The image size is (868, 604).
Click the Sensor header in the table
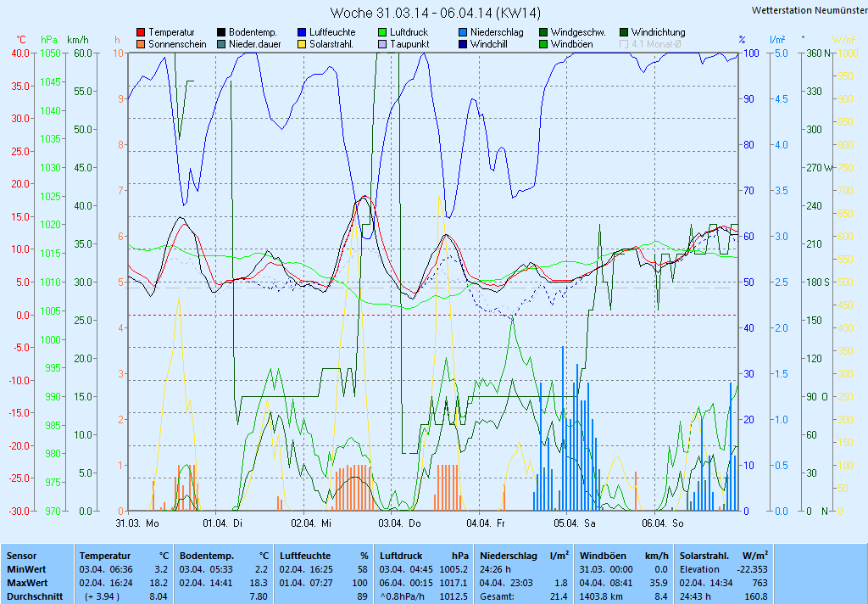[x=21, y=556]
